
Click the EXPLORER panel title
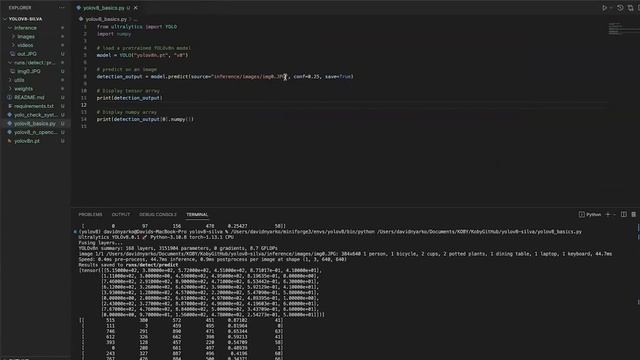click(20, 8)
